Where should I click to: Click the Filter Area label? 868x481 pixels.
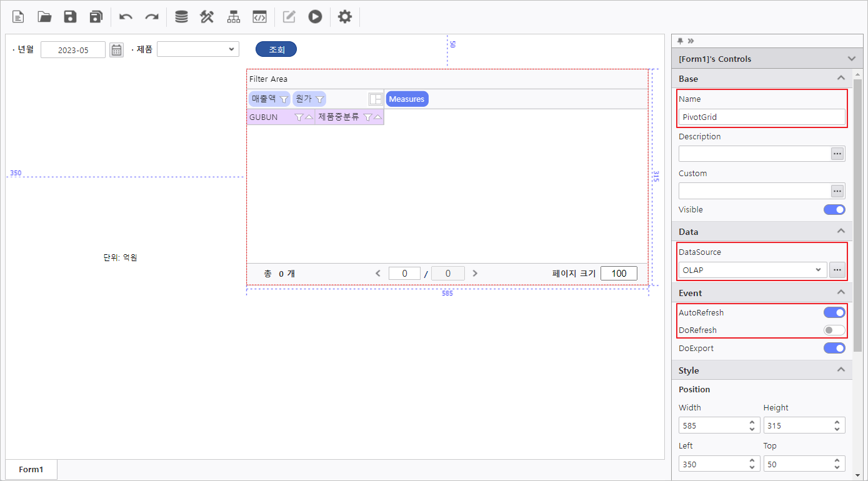coord(268,79)
